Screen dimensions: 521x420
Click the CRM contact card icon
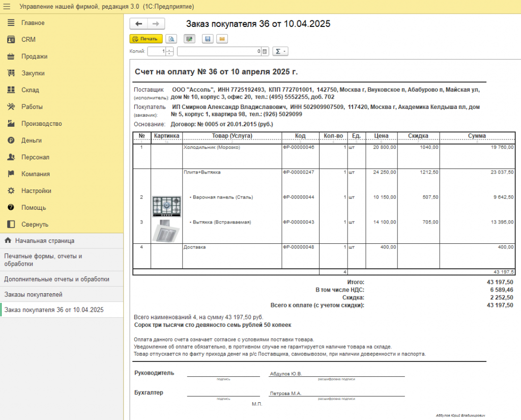[x=11, y=40]
